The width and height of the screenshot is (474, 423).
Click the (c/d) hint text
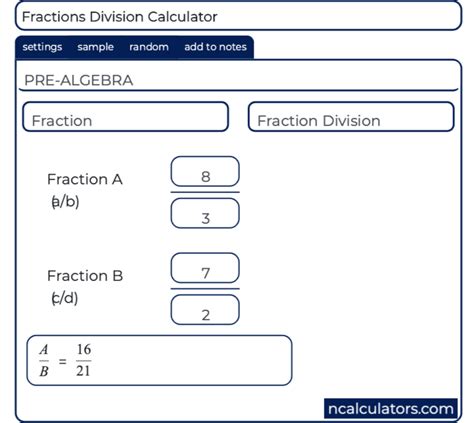pyautogui.click(x=65, y=298)
